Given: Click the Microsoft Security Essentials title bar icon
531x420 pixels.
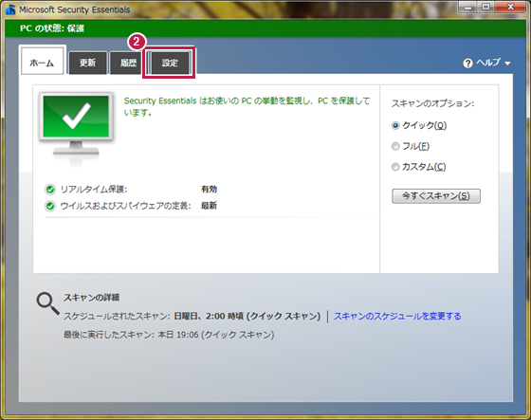Looking at the screenshot, I should click(x=10, y=9).
